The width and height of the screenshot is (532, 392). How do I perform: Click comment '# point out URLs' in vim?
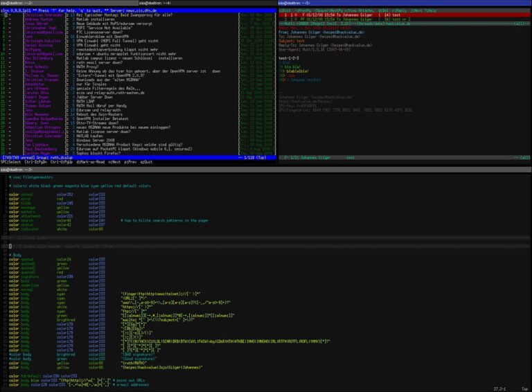[x=130, y=380]
